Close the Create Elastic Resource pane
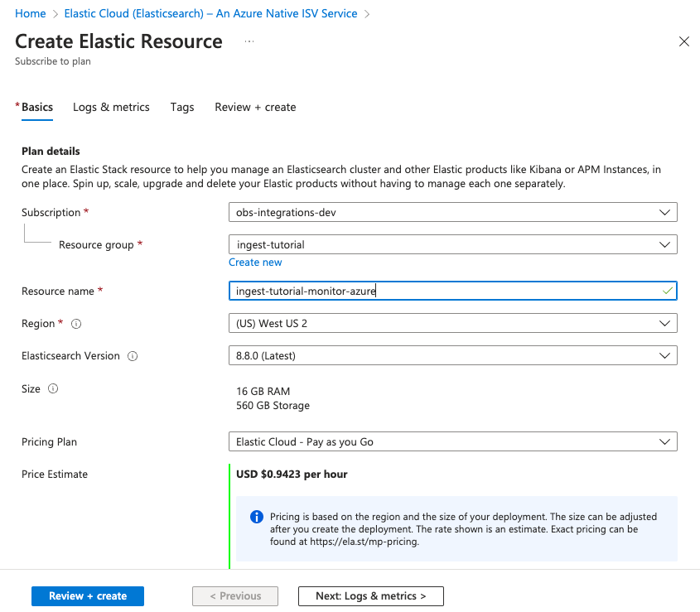The image size is (700, 612). pyautogui.click(x=684, y=41)
